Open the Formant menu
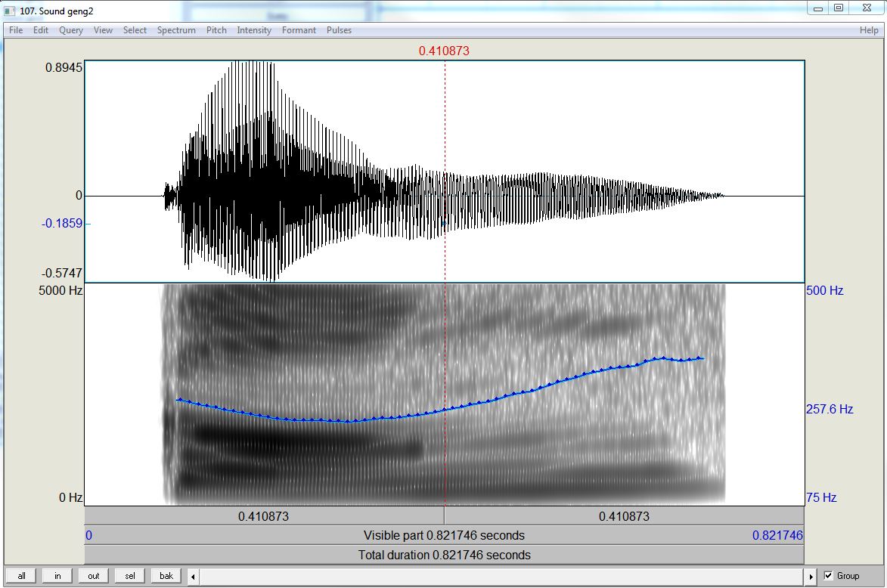Image resolution: width=887 pixels, height=588 pixels. pos(299,30)
